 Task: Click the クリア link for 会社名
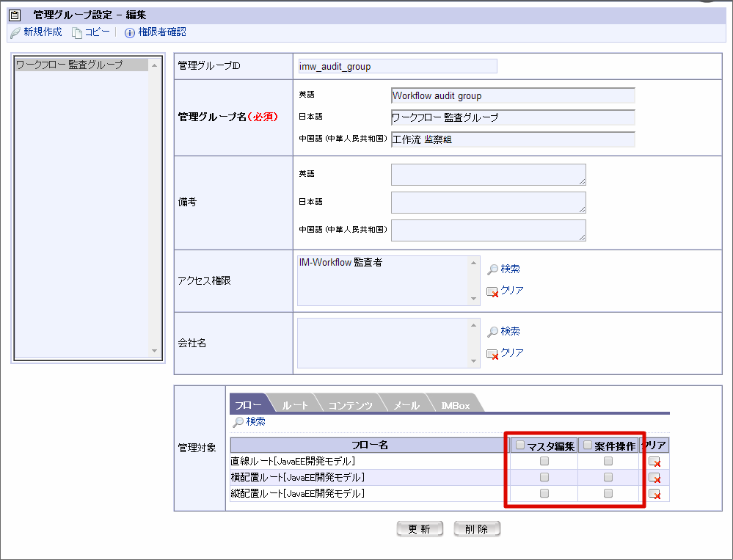pyautogui.click(x=512, y=352)
